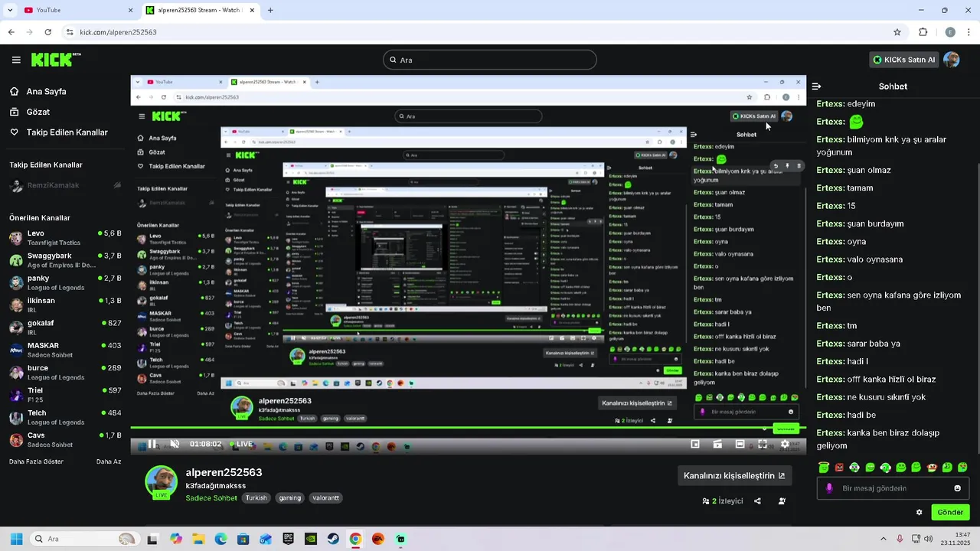
Task: Open Epic Games from taskbar
Action: [x=288, y=539]
